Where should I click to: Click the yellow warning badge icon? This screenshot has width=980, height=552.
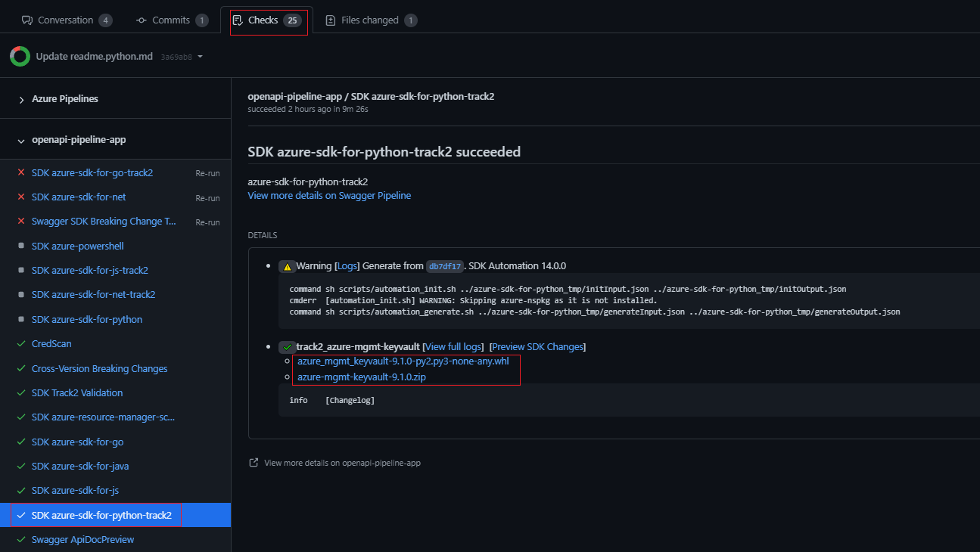(287, 266)
